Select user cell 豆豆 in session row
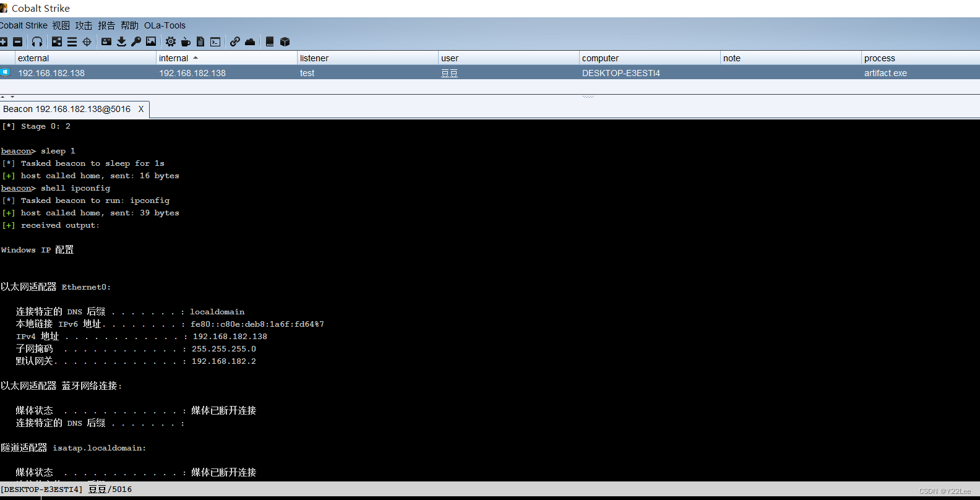 coord(449,73)
